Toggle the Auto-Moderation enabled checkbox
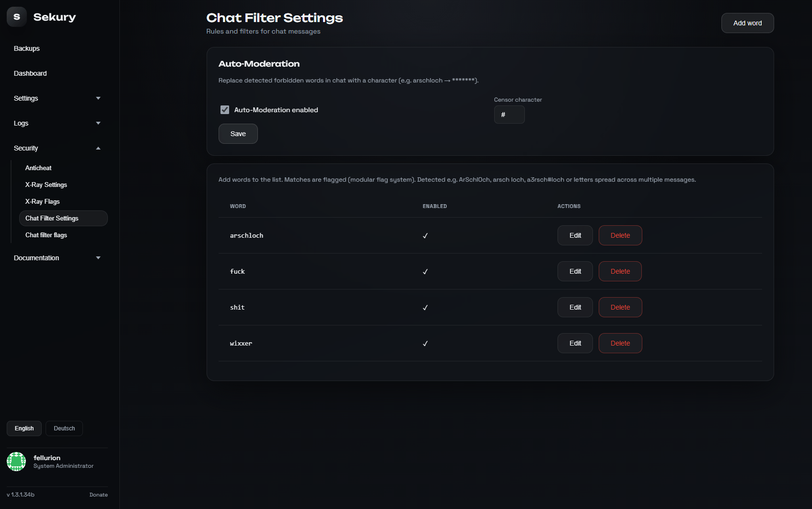Screen dimensions: 812x509 (225, 110)
